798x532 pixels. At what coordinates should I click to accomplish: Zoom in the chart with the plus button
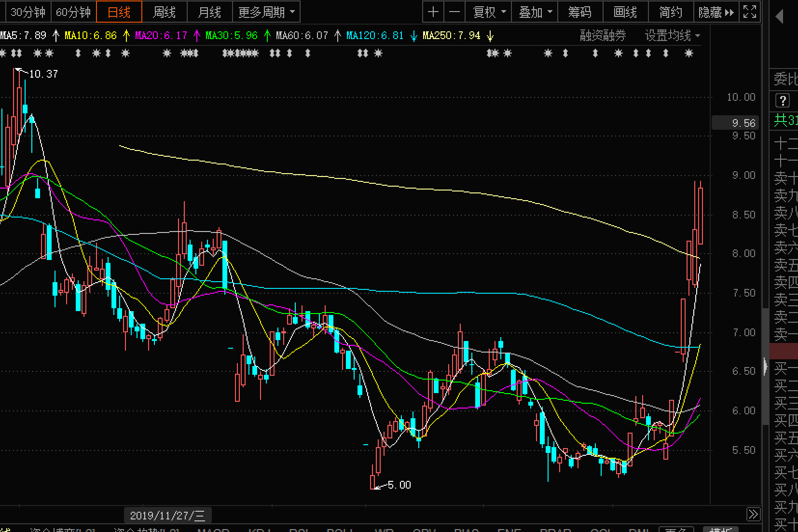coord(433,12)
